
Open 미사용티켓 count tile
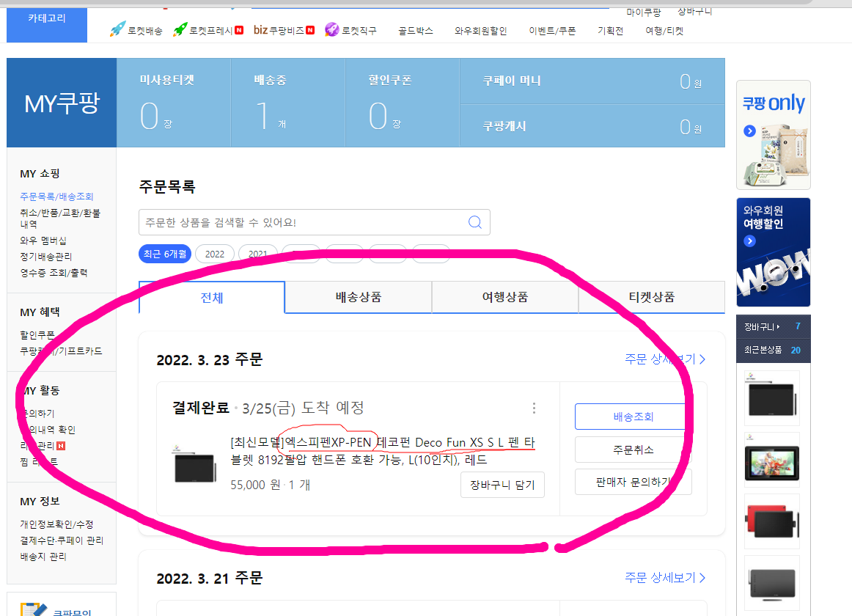pyautogui.click(x=174, y=103)
